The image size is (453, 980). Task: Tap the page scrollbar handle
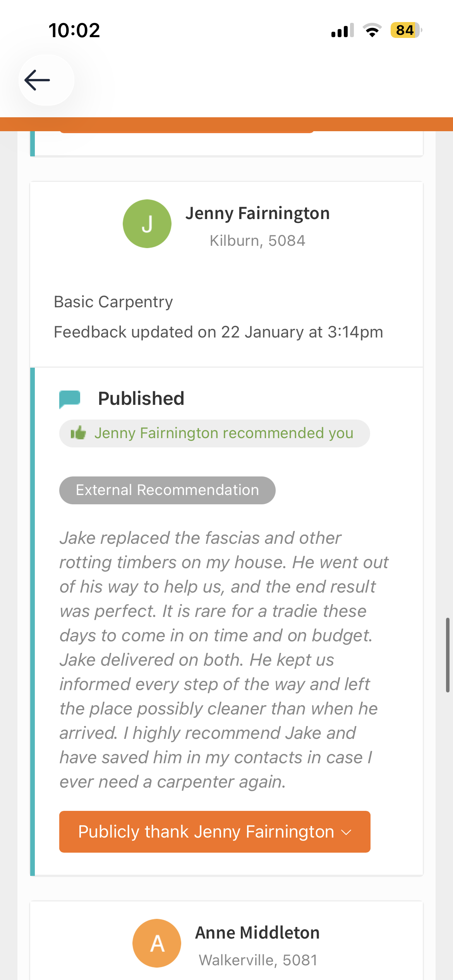tap(447, 654)
